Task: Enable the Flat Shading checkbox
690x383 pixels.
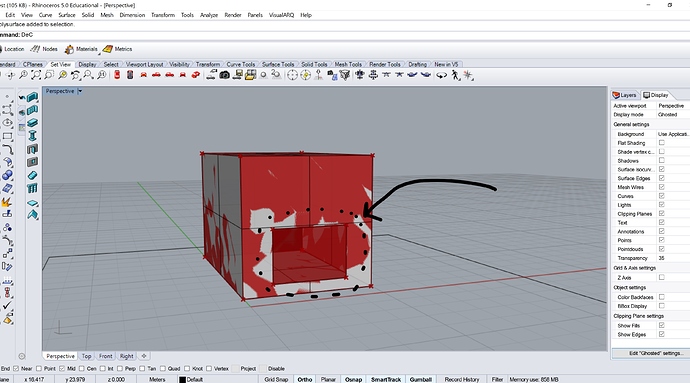Action: point(661,143)
